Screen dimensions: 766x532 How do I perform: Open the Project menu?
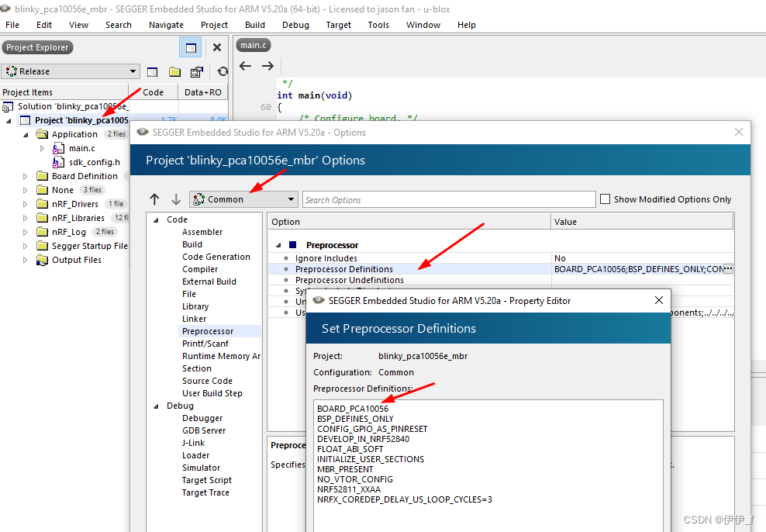(214, 25)
